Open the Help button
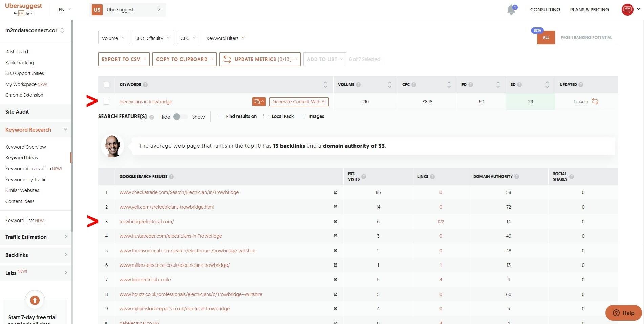The image size is (644, 324). pyautogui.click(x=624, y=313)
